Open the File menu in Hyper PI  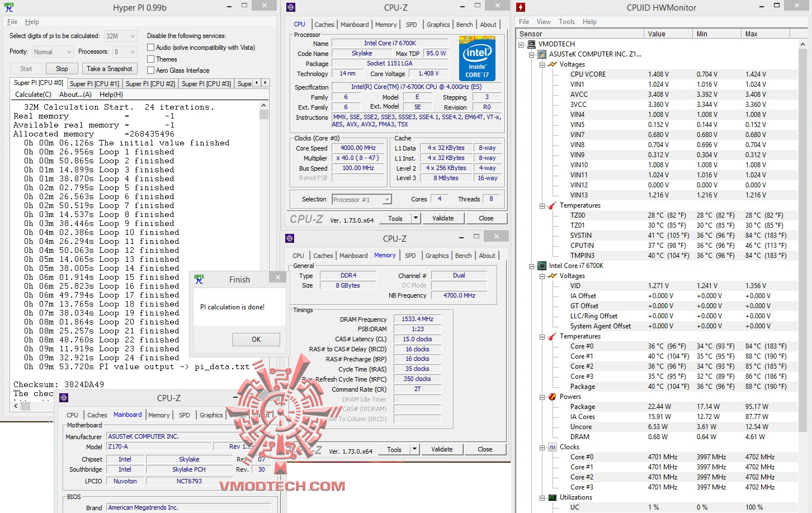12,22
